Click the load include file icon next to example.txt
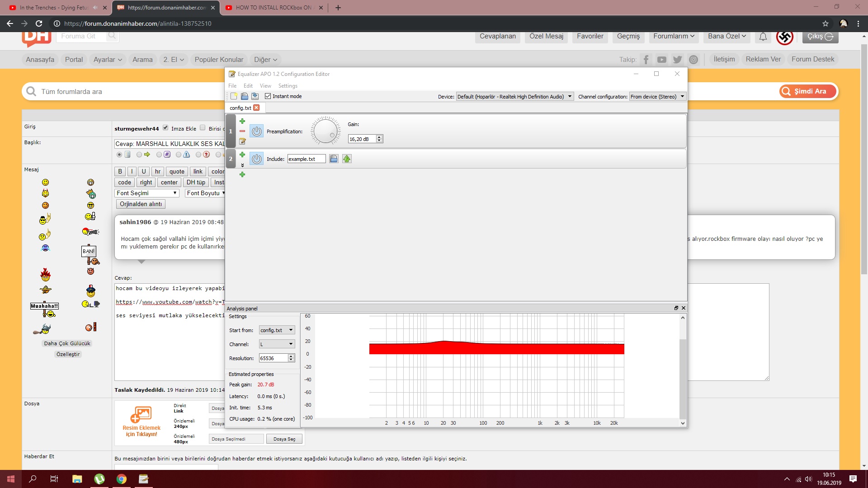868x488 pixels. coord(333,159)
